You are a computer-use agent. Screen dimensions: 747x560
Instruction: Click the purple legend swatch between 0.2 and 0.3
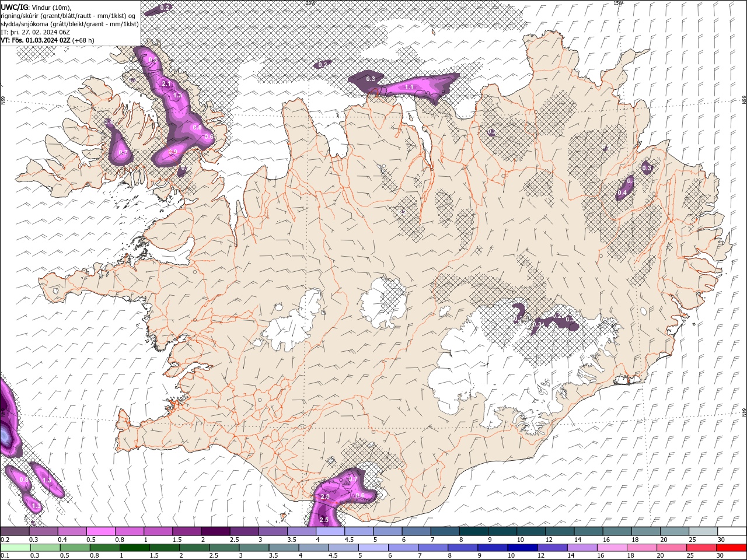pyautogui.click(x=15, y=531)
